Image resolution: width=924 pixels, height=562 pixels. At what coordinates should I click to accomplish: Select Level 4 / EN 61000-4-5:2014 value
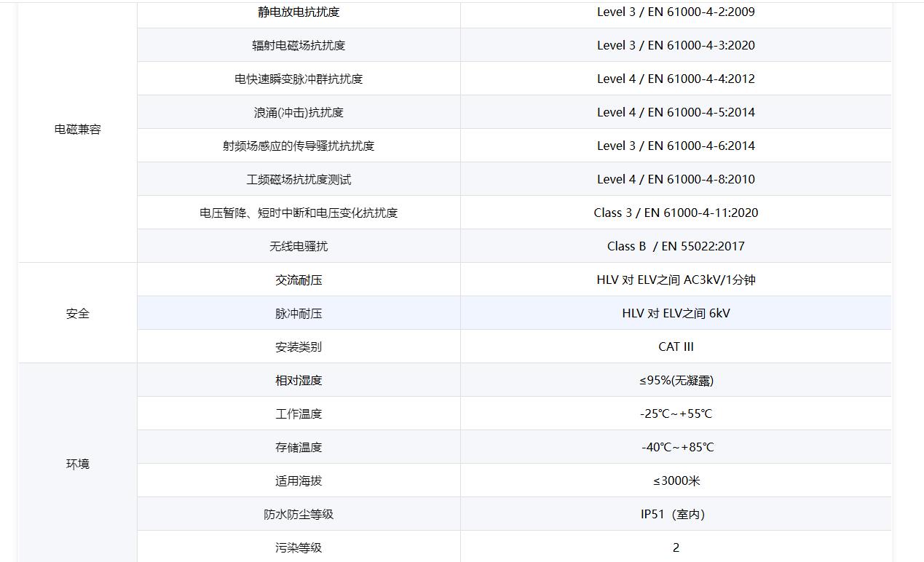(x=676, y=112)
